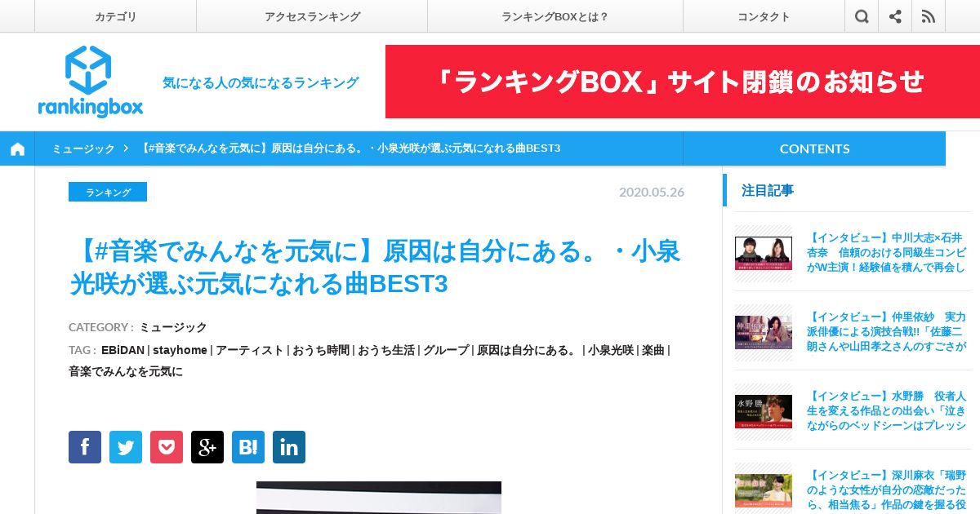Share article on Google Plus
This screenshot has width=980, height=514.
pyautogui.click(x=207, y=447)
